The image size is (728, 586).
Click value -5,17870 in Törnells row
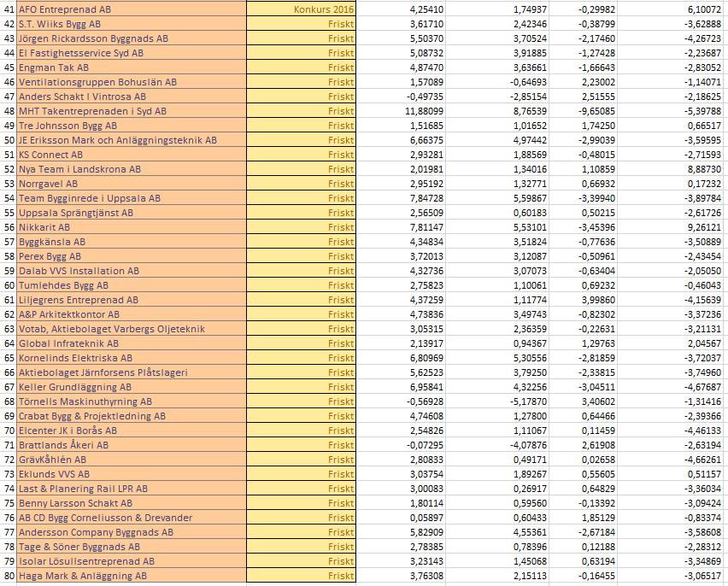(496, 401)
